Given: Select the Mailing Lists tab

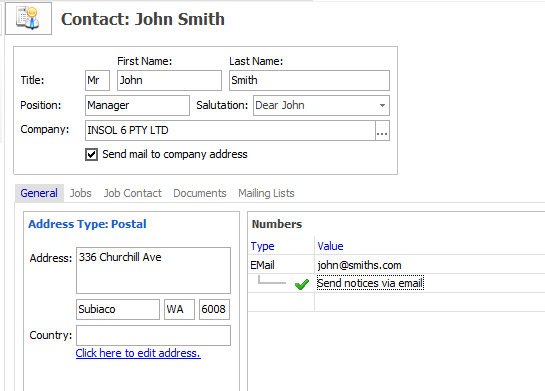Looking at the screenshot, I should tap(266, 193).
